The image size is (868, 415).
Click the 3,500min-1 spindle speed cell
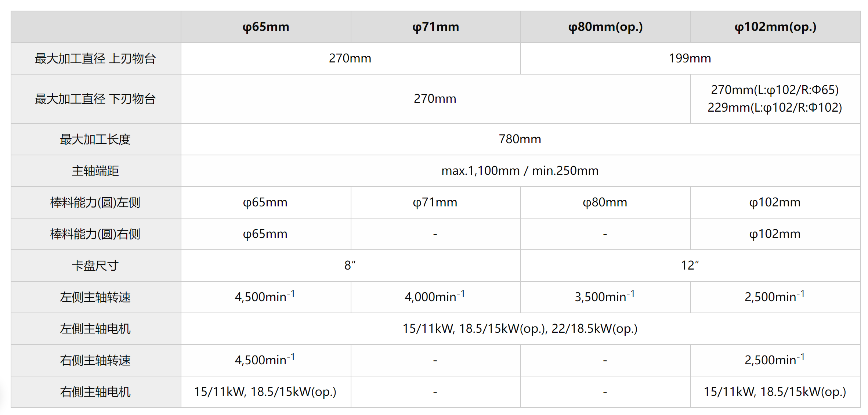coord(604,297)
